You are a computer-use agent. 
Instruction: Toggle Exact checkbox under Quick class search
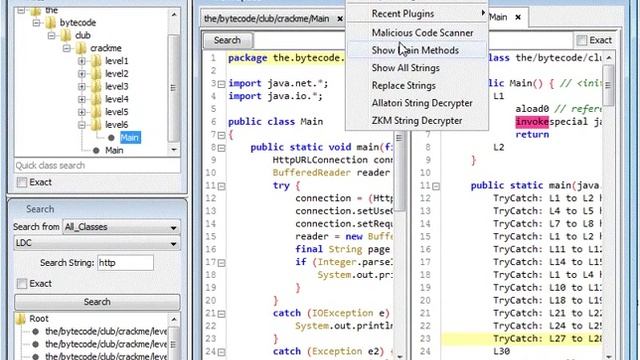coord(22,182)
